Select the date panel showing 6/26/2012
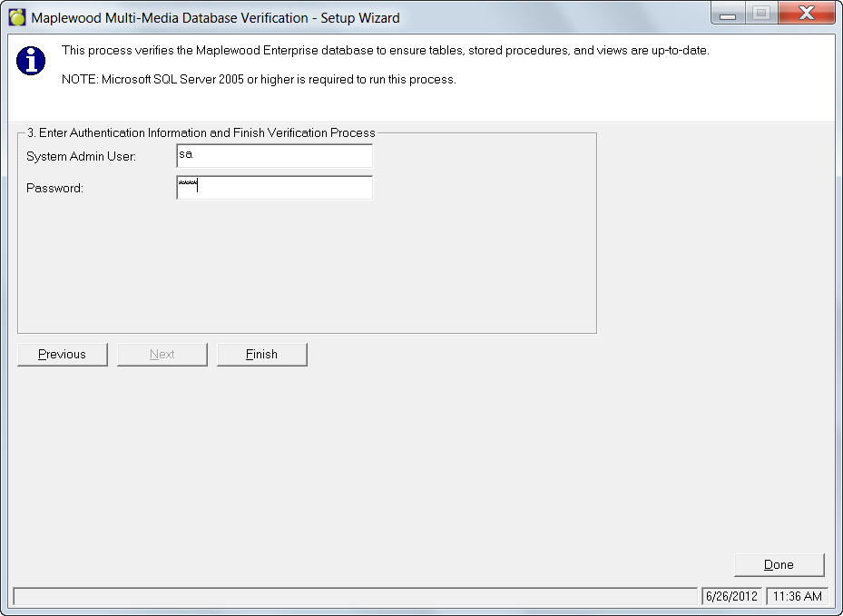Viewport: 843px width, 616px height. click(x=731, y=596)
